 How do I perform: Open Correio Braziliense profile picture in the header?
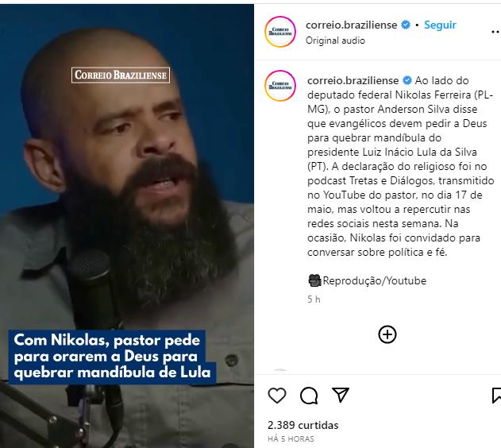(280, 32)
